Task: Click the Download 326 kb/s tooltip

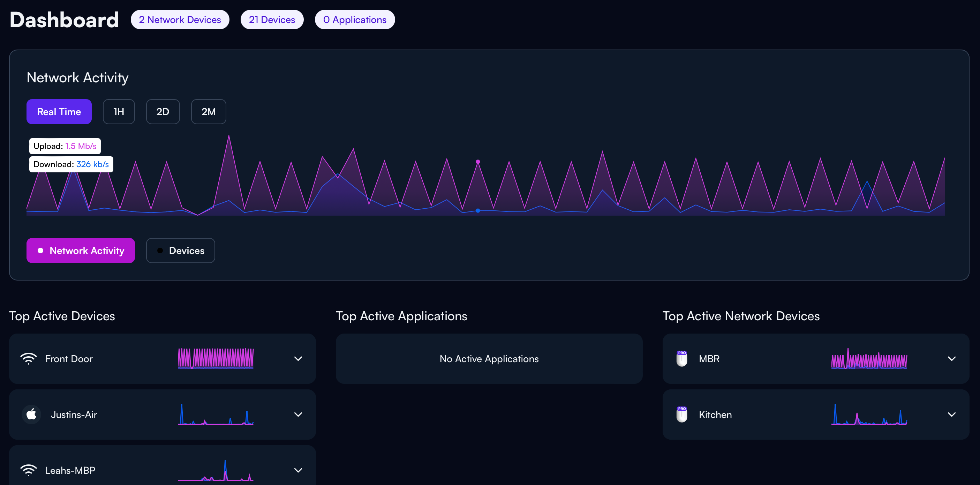Action: [x=71, y=164]
